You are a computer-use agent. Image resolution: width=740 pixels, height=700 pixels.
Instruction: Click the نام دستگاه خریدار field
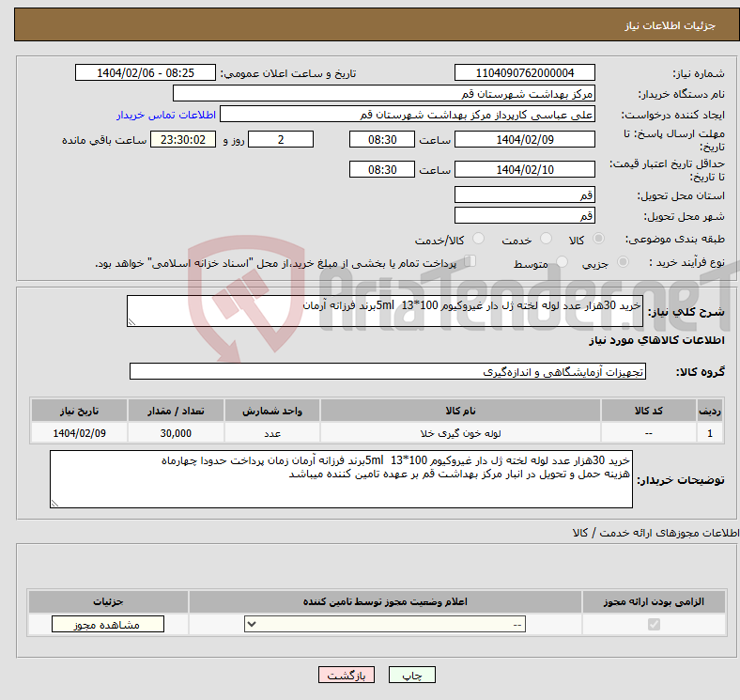[x=384, y=94]
